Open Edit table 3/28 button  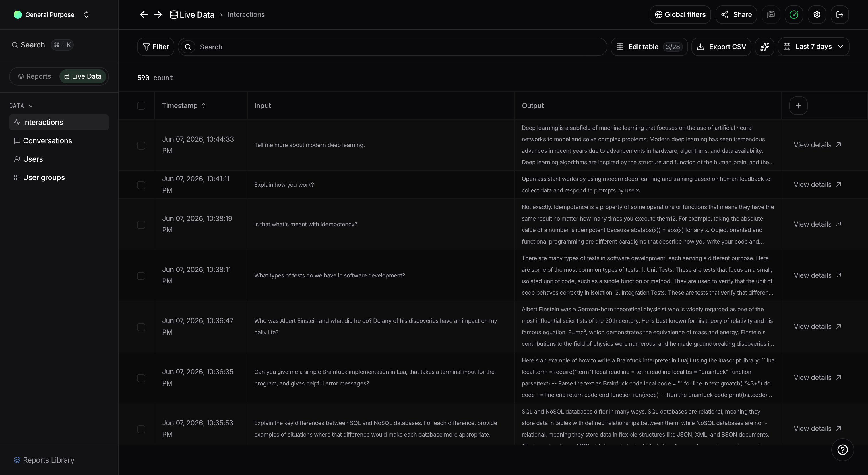(x=649, y=47)
